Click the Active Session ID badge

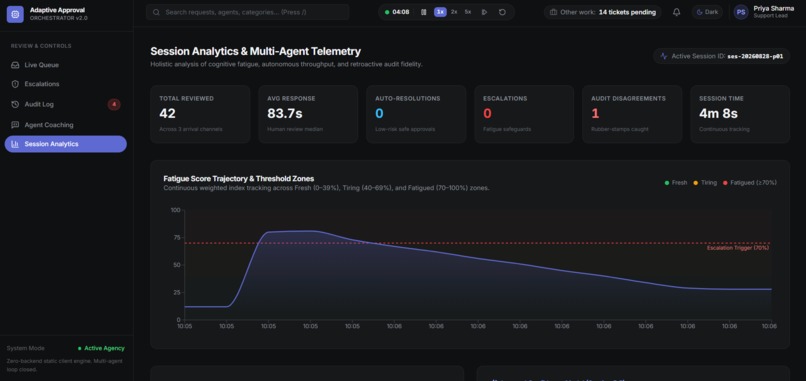point(721,56)
